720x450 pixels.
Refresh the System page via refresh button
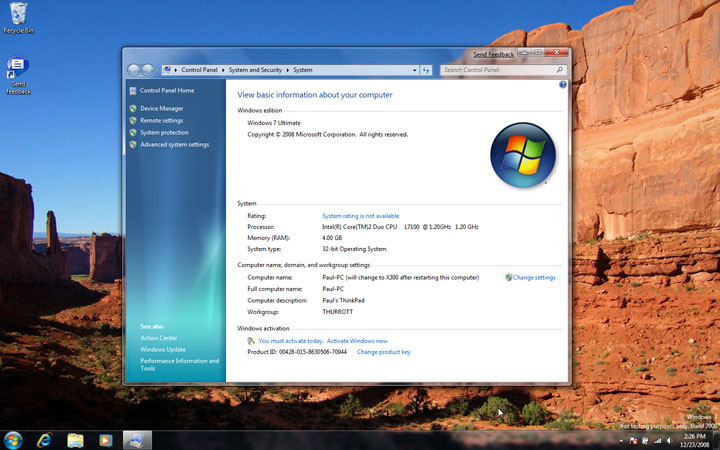coord(426,70)
